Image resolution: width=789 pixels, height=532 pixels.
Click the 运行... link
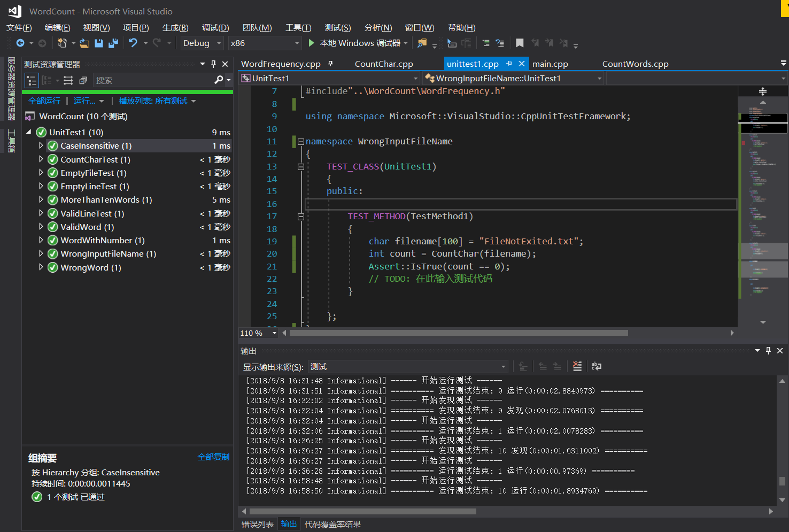pos(84,101)
